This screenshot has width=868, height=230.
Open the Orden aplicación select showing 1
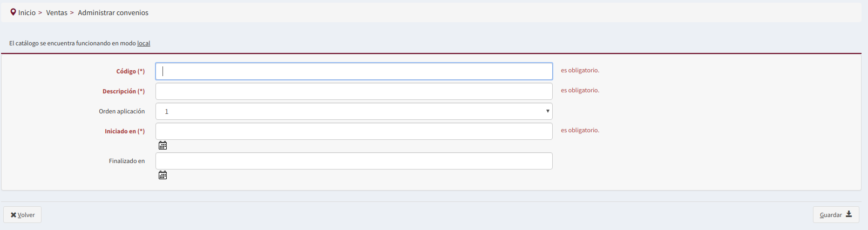point(354,111)
